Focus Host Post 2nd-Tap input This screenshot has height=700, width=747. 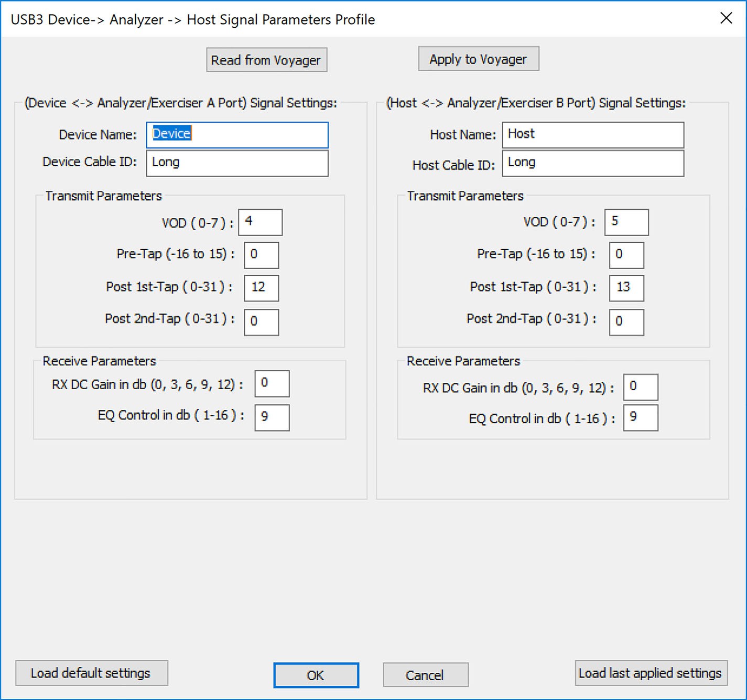(626, 322)
